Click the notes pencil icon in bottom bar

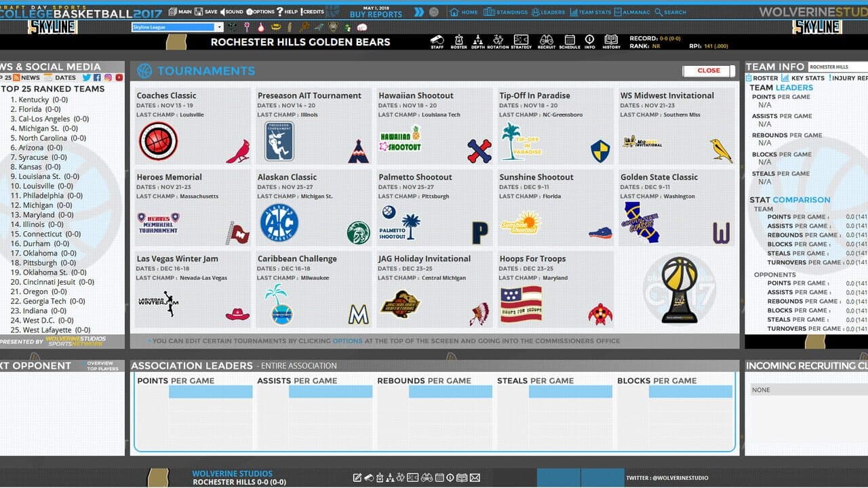(x=357, y=478)
